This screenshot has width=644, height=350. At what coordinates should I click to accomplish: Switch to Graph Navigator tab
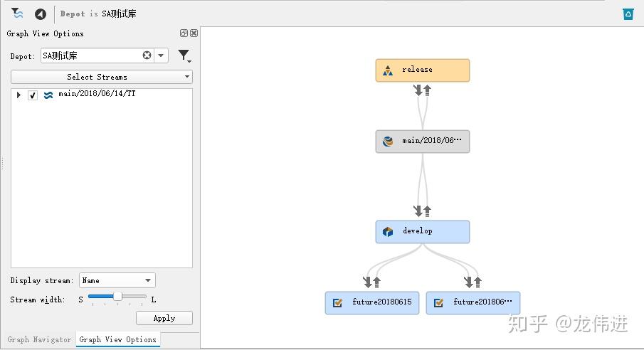pyautogui.click(x=39, y=340)
